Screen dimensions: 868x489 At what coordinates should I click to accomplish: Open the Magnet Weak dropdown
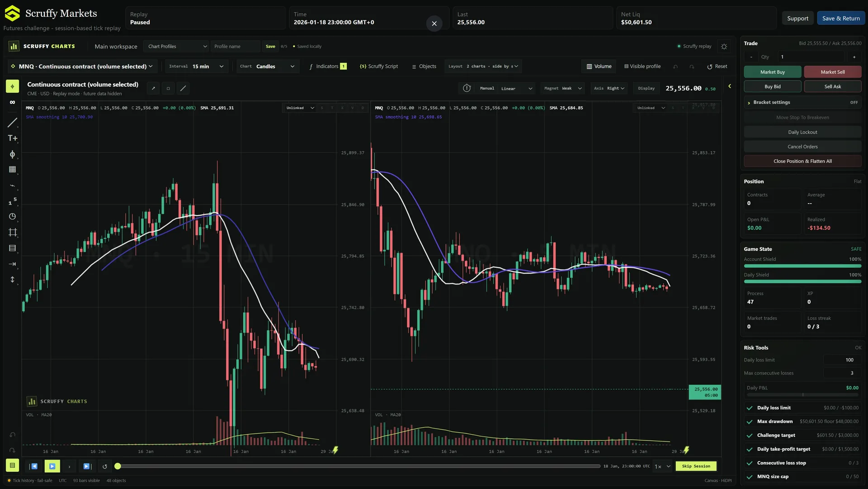click(x=563, y=89)
